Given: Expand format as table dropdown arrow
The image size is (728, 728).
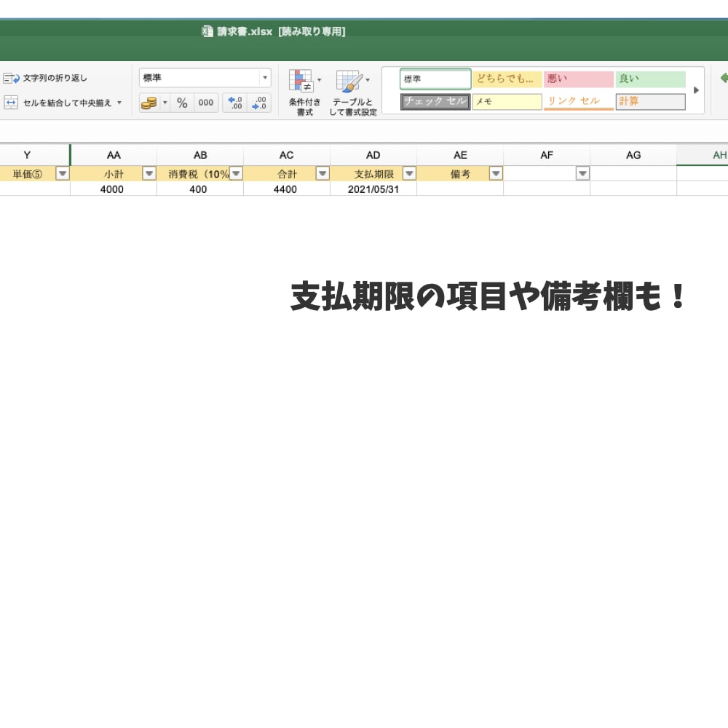Looking at the screenshot, I should 368,80.
